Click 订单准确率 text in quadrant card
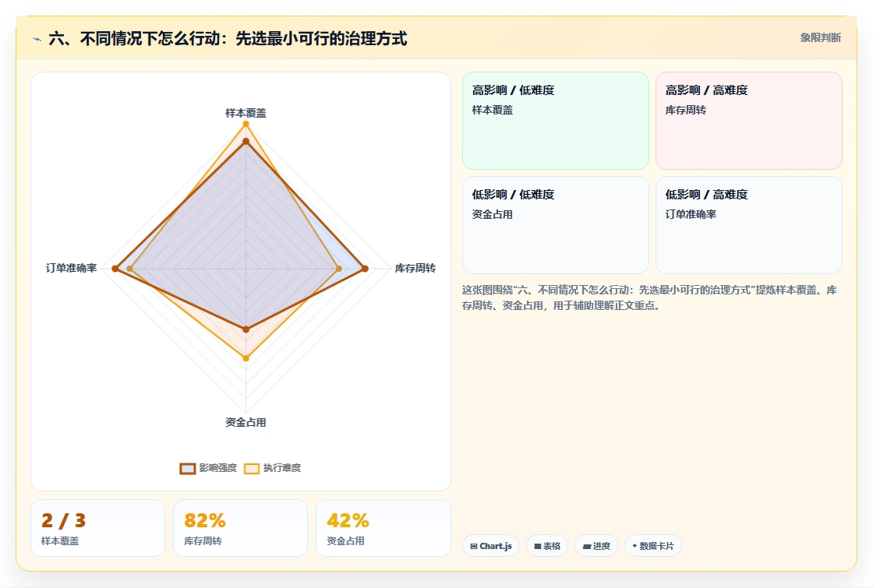 tap(691, 215)
